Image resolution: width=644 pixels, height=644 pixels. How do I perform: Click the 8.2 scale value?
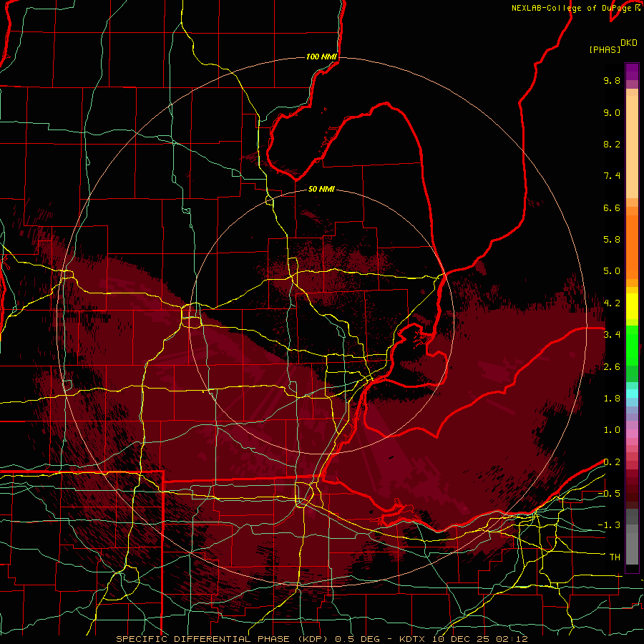pyautogui.click(x=612, y=144)
